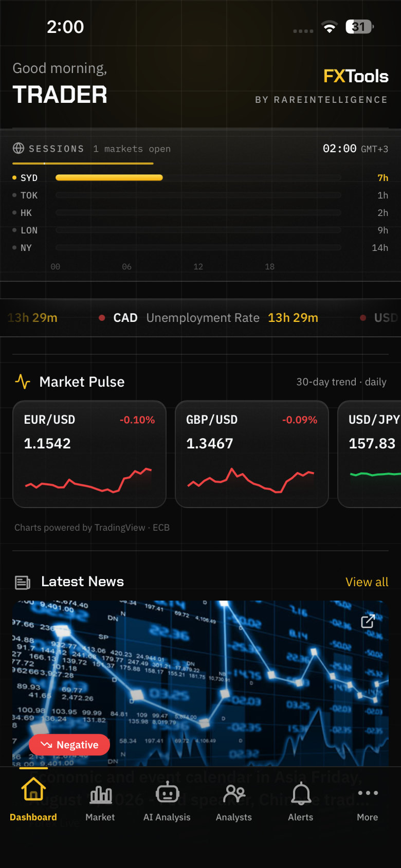Tap the FXTools logo
Viewport: 401px width, 868px height.
tap(356, 76)
